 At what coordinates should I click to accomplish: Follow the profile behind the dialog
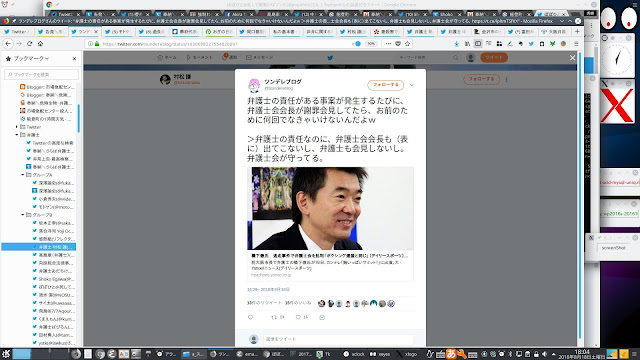[x=481, y=79]
